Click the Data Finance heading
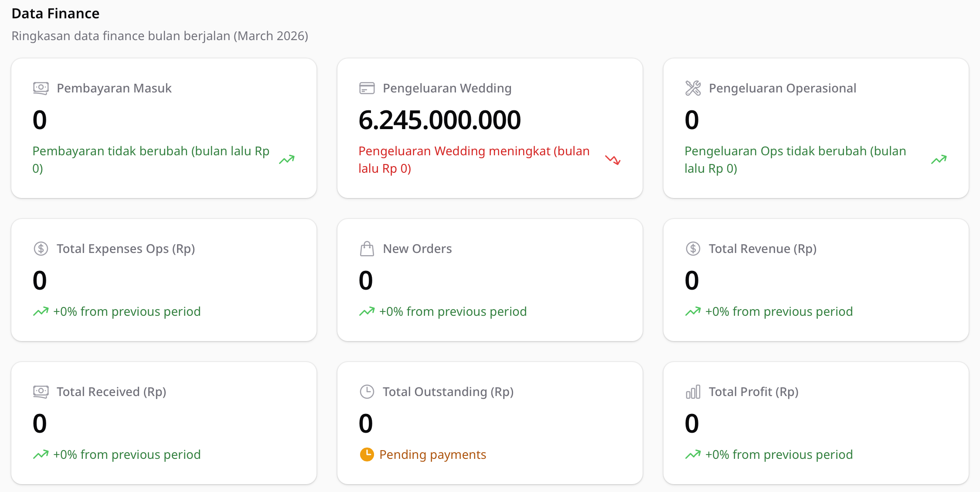980x492 pixels. click(x=55, y=14)
